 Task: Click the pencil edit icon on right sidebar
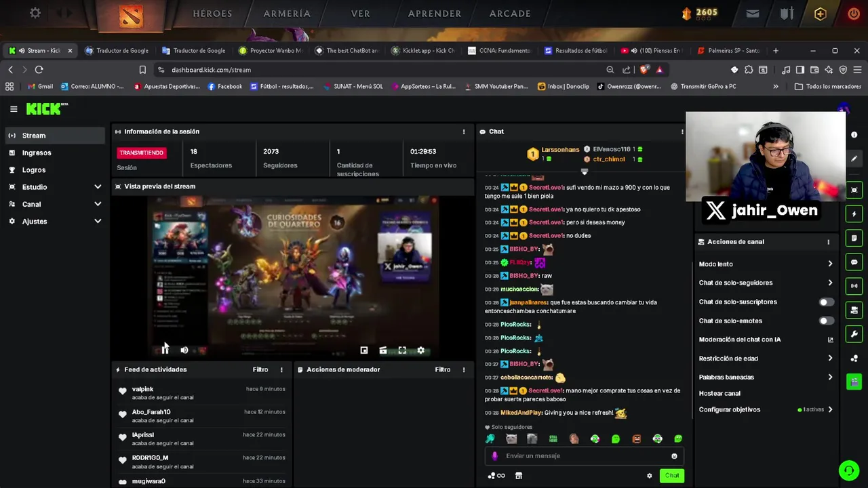(854, 159)
